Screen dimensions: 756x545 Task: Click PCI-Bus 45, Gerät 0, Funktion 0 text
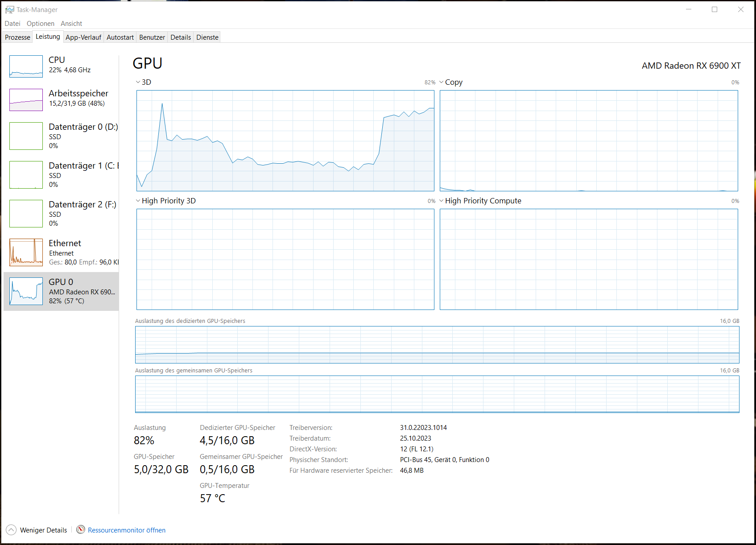(445, 460)
